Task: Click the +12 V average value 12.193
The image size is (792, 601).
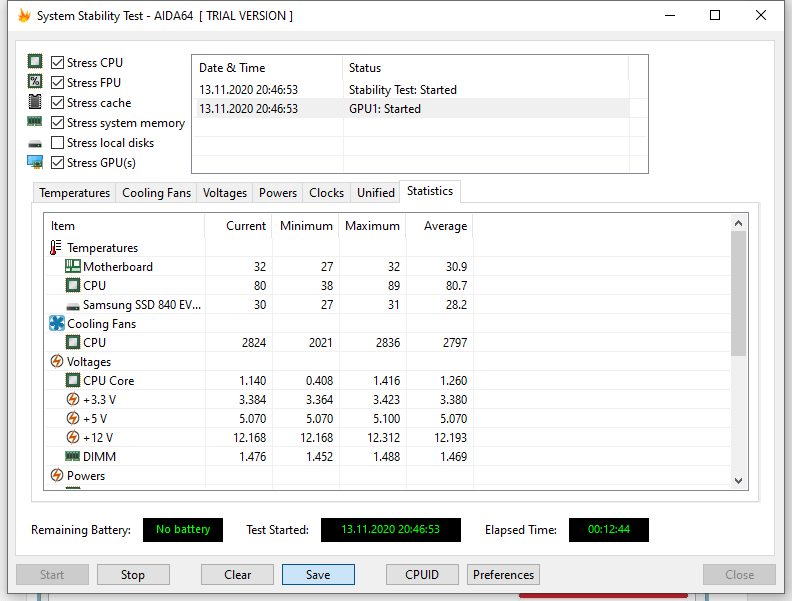Action: 451,438
